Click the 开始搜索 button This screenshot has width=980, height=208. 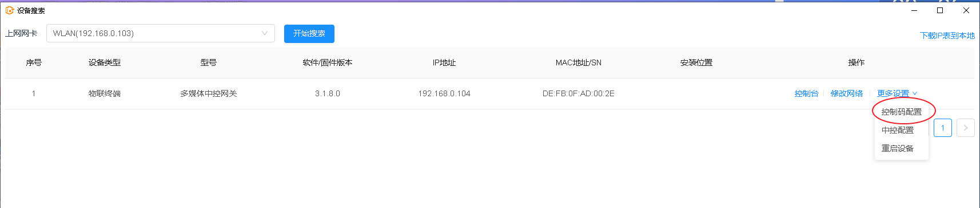(x=309, y=33)
